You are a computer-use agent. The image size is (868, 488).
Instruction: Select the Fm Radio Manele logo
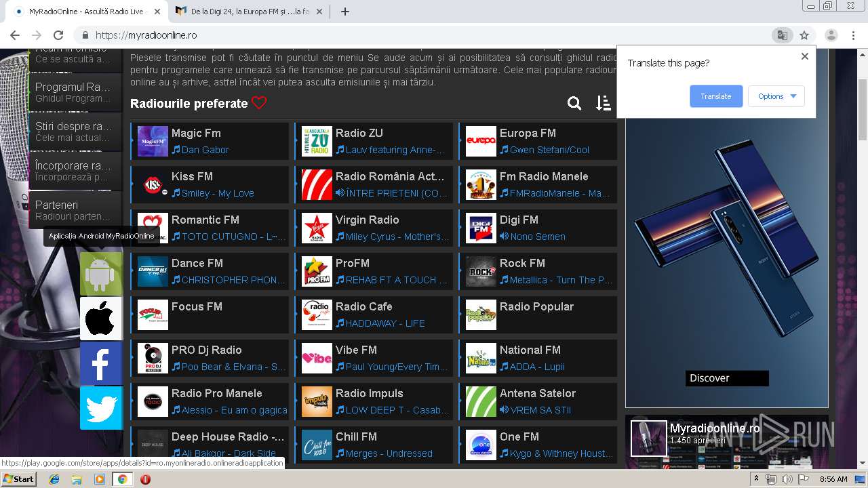coord(481,184)
